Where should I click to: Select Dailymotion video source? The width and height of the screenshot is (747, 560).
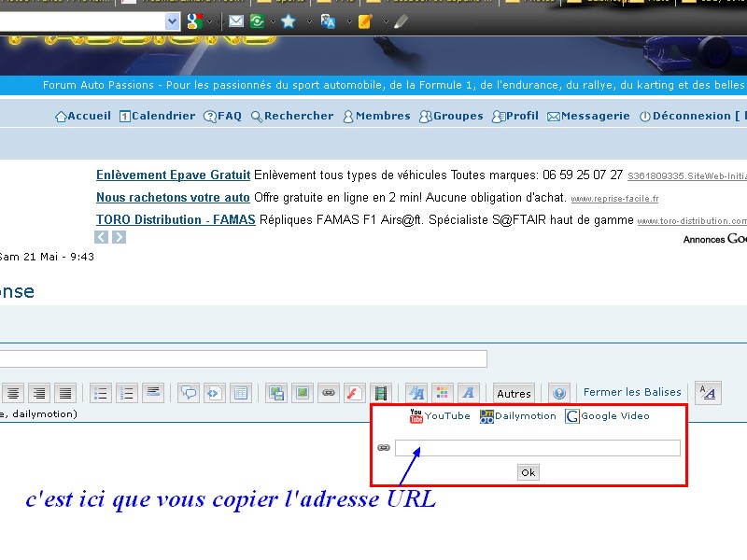518,415
